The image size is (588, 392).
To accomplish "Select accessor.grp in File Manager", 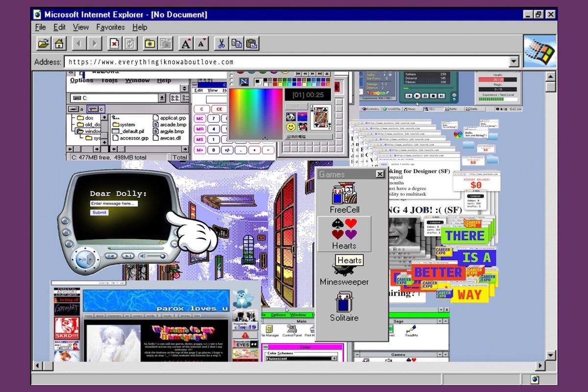I will [x=130, y=138].
